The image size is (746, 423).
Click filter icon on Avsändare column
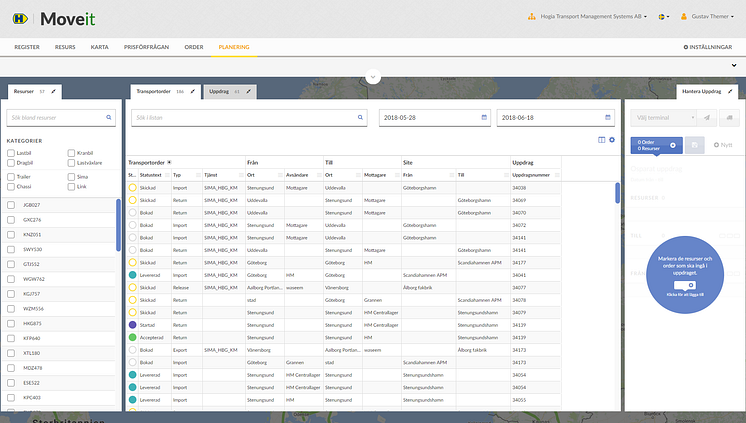tap(319, 175)
